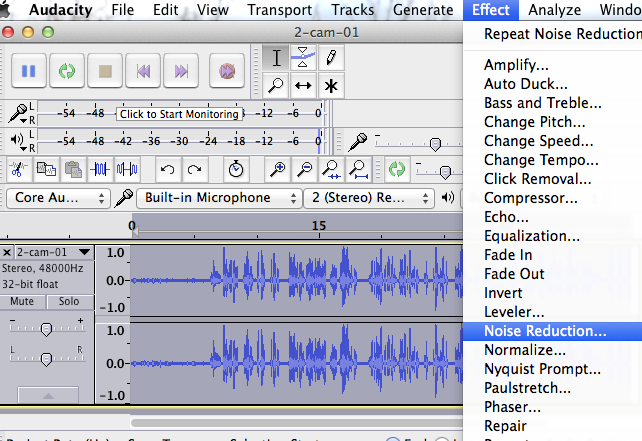This screenshot has width=642, height=441.
Task: Choose Normalize... from Effect menu
Action: (552, 350)
